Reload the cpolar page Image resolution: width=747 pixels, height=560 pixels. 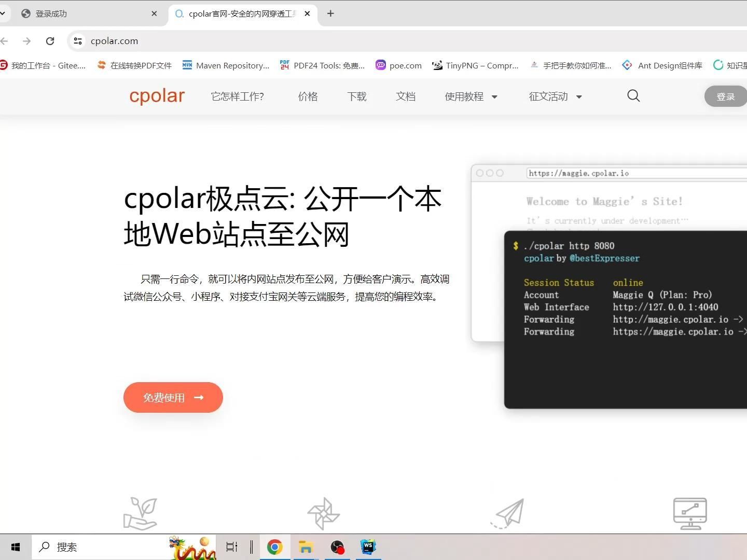(50, 41)
